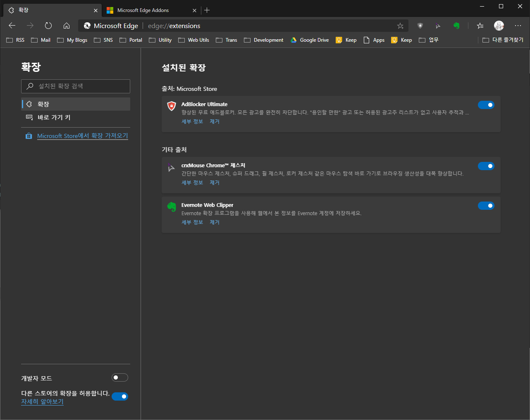Disable Evernote Web Clipper toggle
The height and width of the screenshot is (420, 530).
[486, 206]
